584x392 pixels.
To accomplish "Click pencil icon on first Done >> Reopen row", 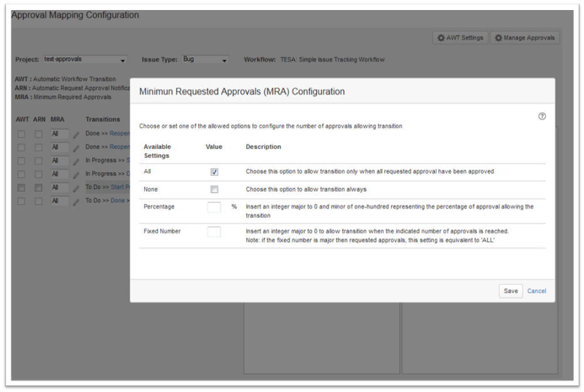I will [76, 134].
